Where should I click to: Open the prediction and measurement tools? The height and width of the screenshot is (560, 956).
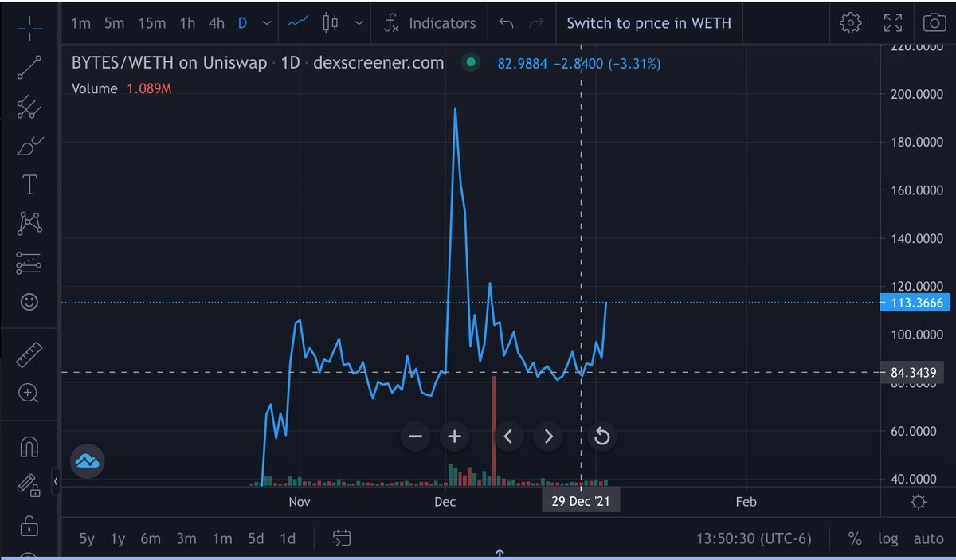[29, 263]
